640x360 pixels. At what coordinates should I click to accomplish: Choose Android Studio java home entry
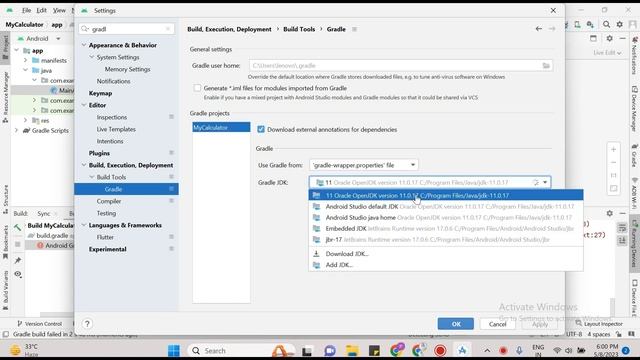click(446, 218)
